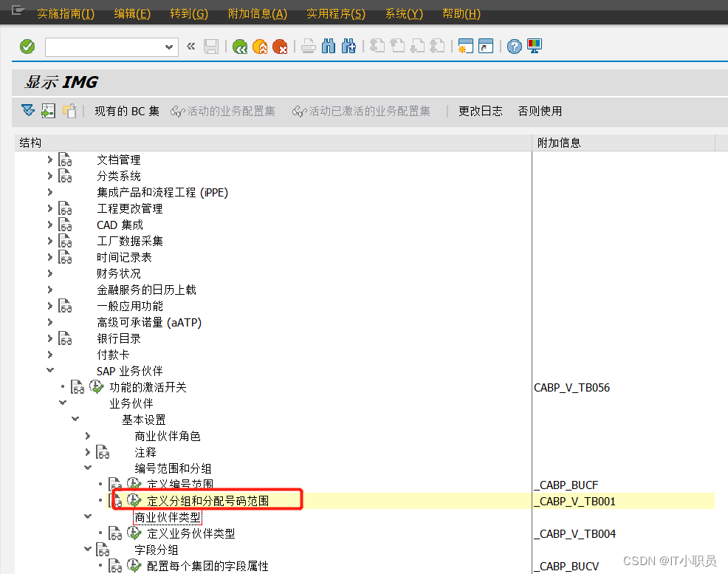Open documentation icon for 注释 node
The width and height of the screenshot is (728, 574).
pos(103,452)
